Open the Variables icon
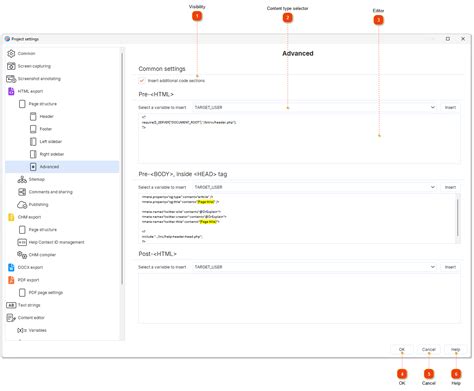This screenshot has width=474, height=391. 22,330
